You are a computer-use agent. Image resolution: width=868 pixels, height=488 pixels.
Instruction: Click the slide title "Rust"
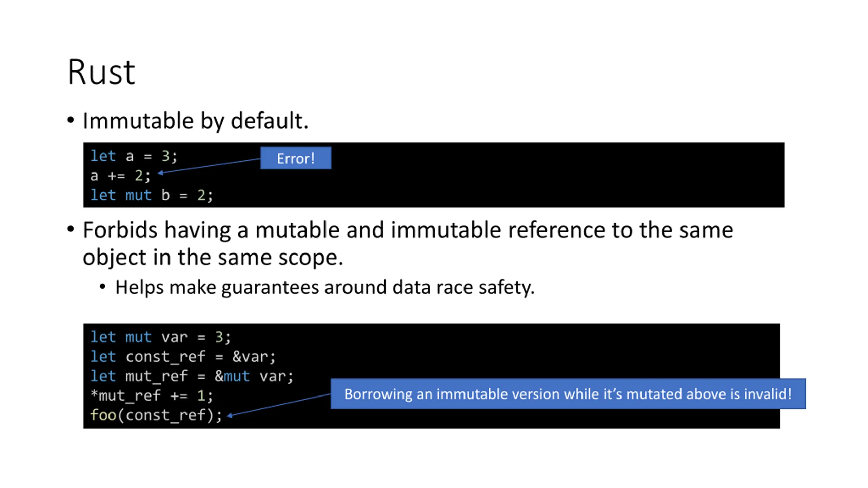click(101, 72)
